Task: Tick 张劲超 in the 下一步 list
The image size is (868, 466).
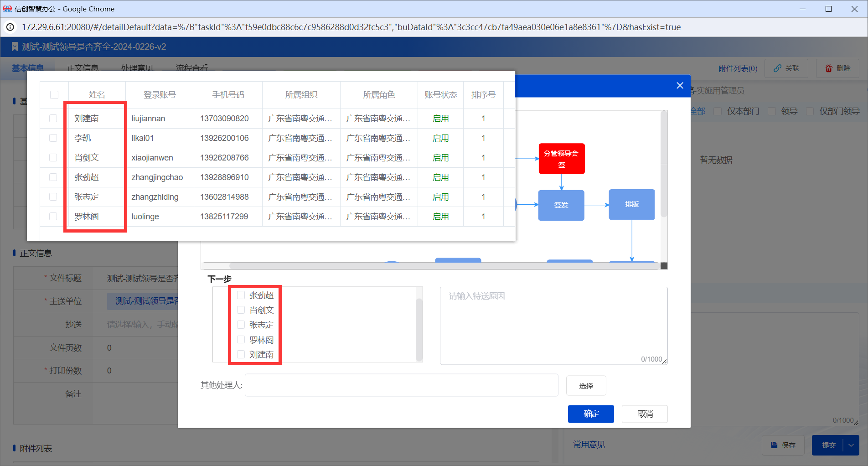Action: (241, 295)
